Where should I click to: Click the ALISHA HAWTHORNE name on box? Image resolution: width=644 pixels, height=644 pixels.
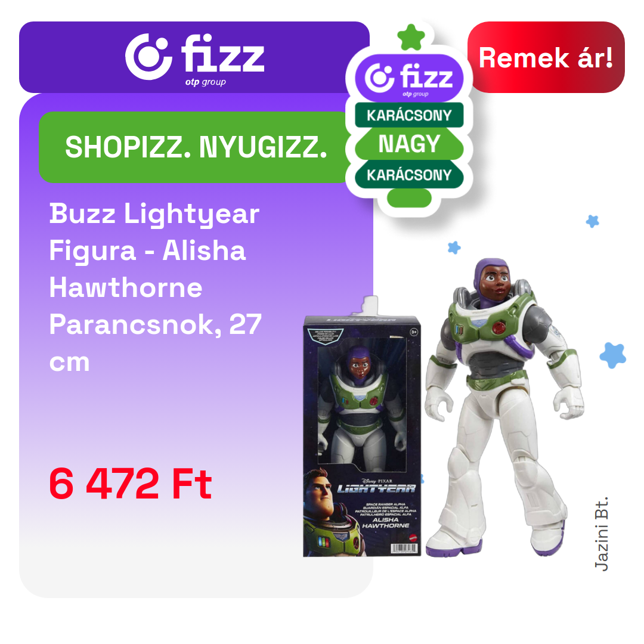(385, 522)
